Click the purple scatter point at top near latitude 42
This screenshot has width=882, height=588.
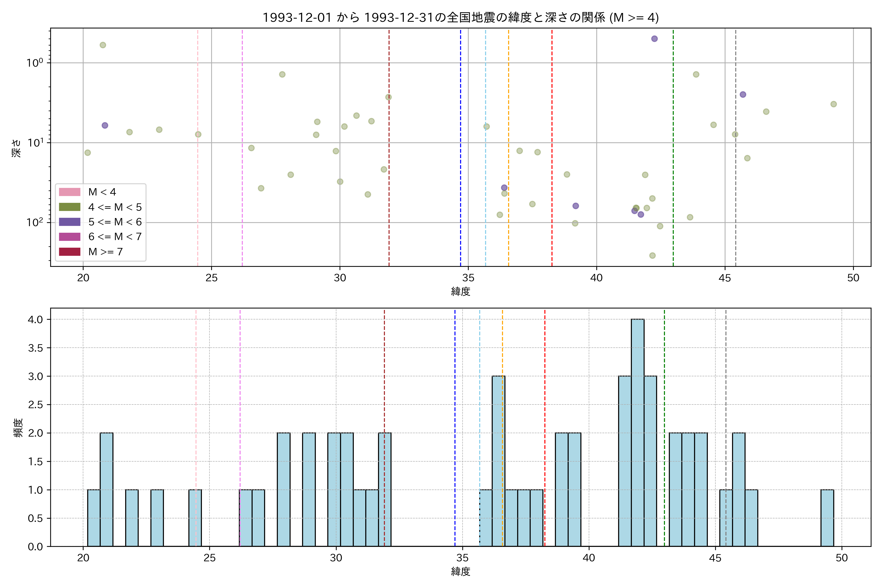pos(654,39)
